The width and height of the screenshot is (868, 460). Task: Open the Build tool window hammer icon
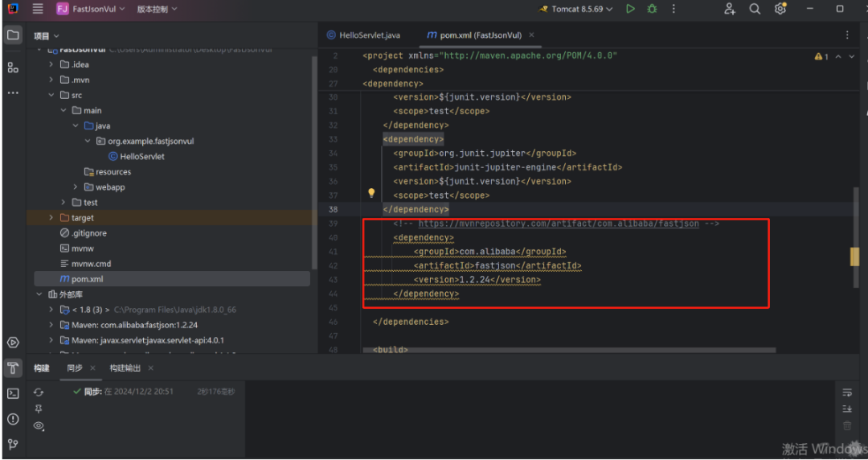click(13, 368)
